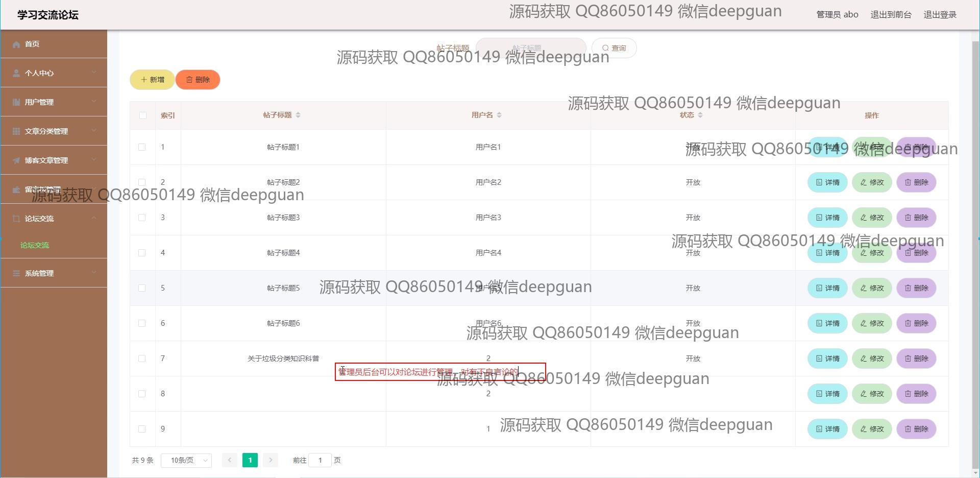The width and height of the screenshot is (980, 478).
Task: Click the 帖子标题4 cell
Action: 283,253
